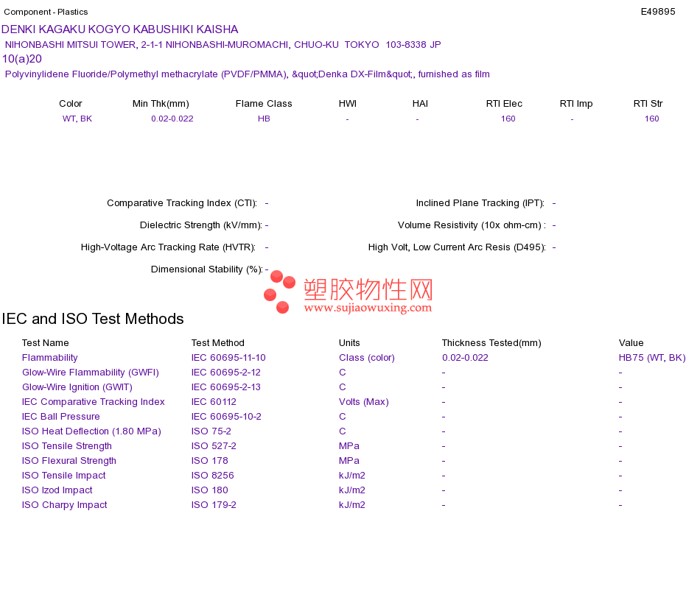Click the RTI Elec value 160
The image size is (700, 589).
coord(508,119)
